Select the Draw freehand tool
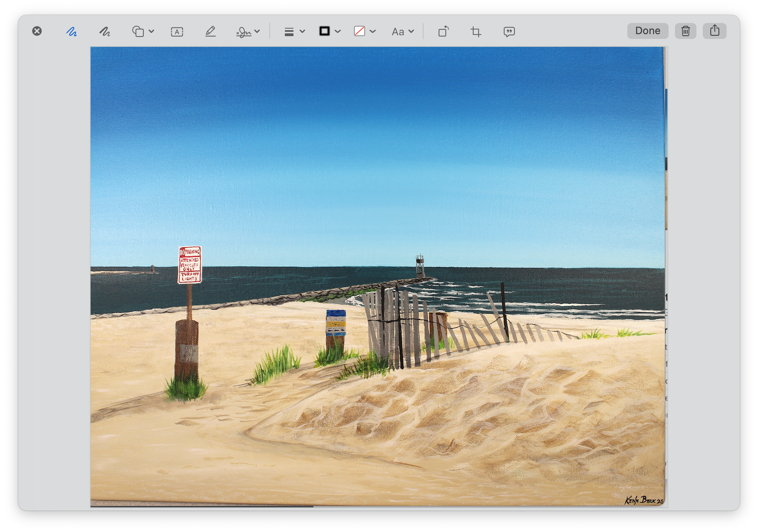 [x=105, y=31]
